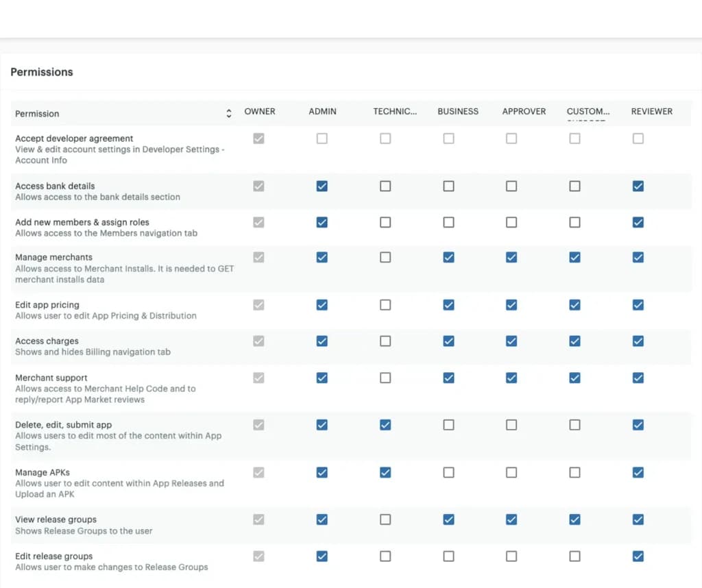Uncheck Reviewer for Access charges

coord(638,341)
